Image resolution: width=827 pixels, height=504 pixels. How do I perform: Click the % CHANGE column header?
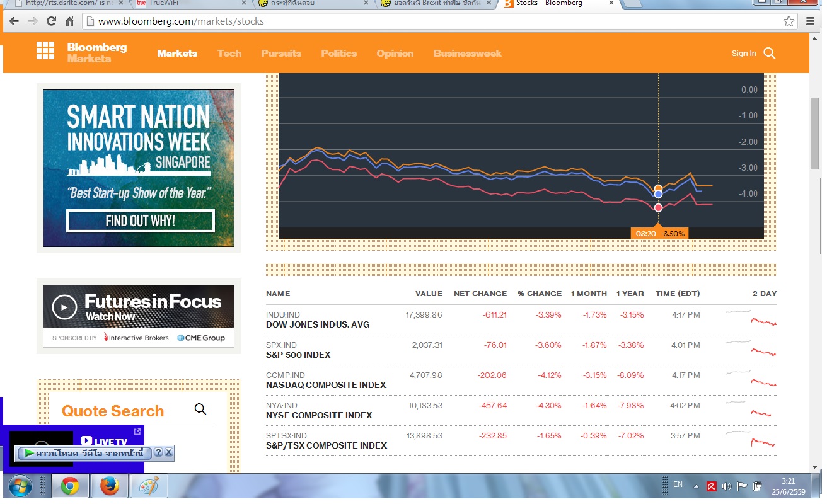click(x=540, y=294)
